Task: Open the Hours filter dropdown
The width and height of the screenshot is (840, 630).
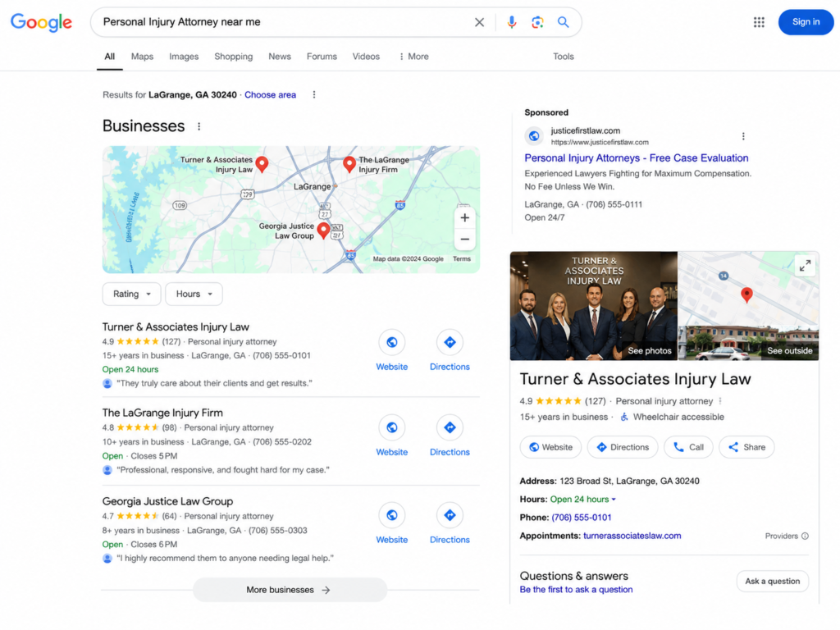Action: [x=194, y=294]
